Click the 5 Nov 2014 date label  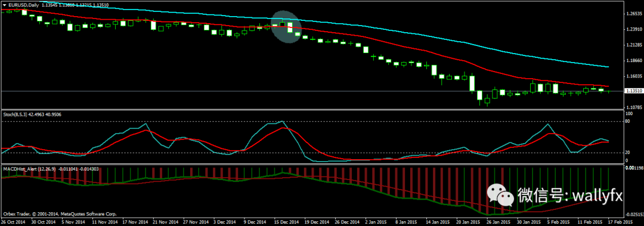(74, 222)
